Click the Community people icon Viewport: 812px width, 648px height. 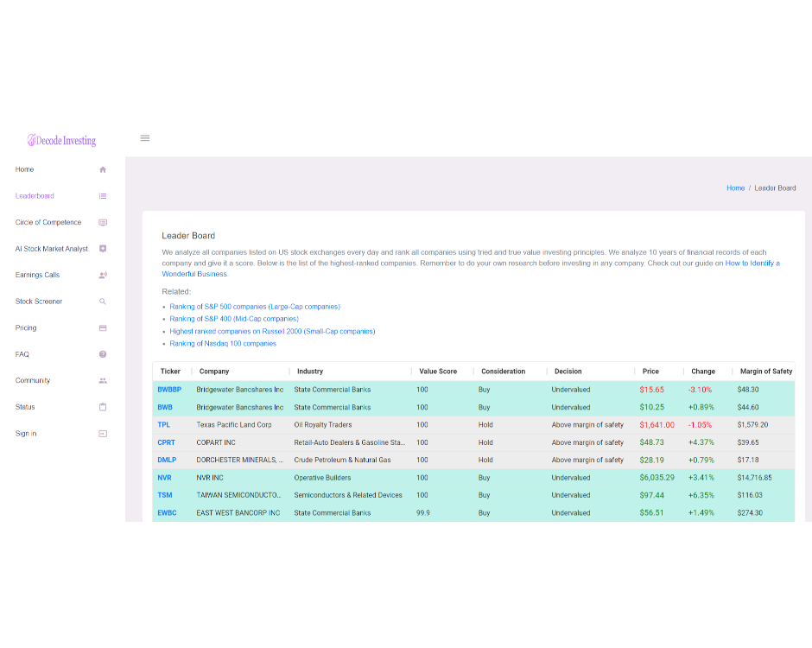[x=103, y=381]
